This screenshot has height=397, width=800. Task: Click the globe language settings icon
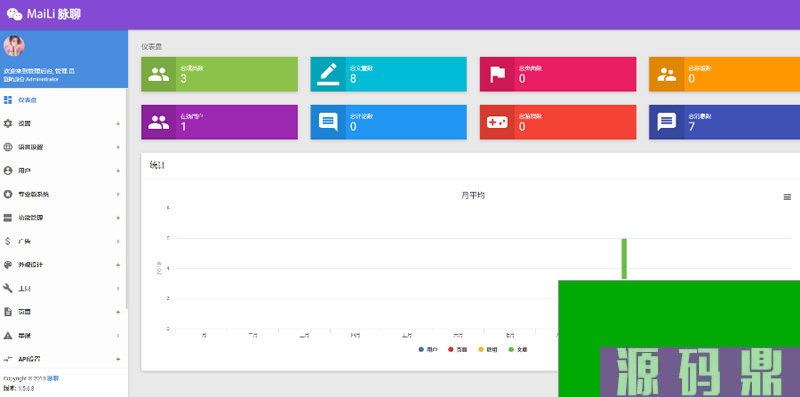click(8, 147)
